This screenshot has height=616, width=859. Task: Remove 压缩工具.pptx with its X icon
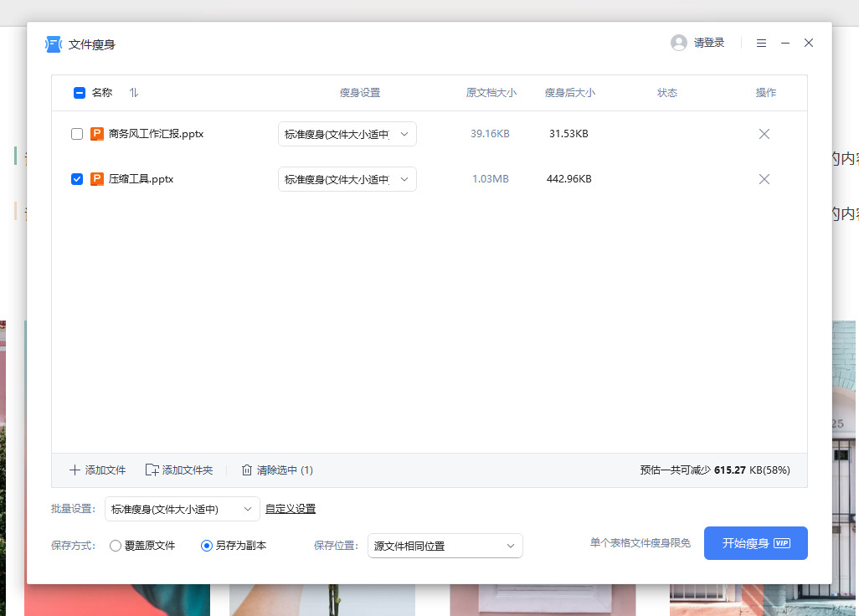pyautogui.click(x=764, y=179)
